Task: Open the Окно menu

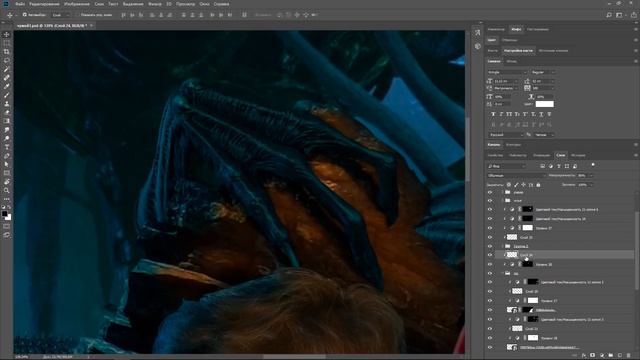Action: [204, 4]
